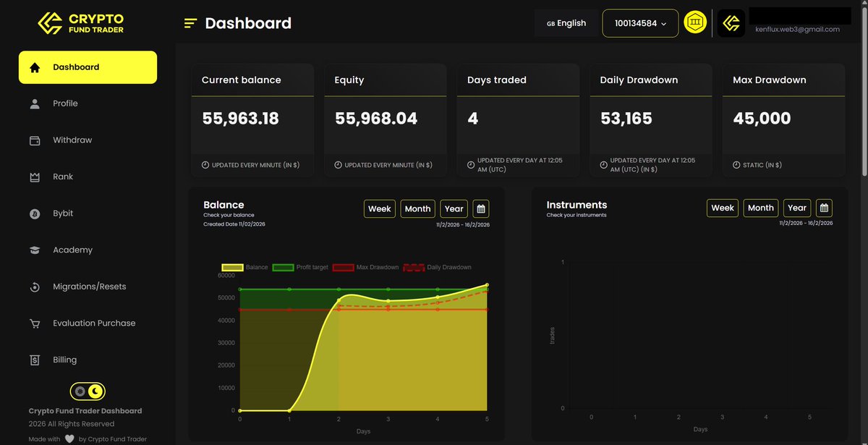Click the clock icon under Daily Drawdown
This screenshot has height=445, width=868.
[x=604, y=165]
